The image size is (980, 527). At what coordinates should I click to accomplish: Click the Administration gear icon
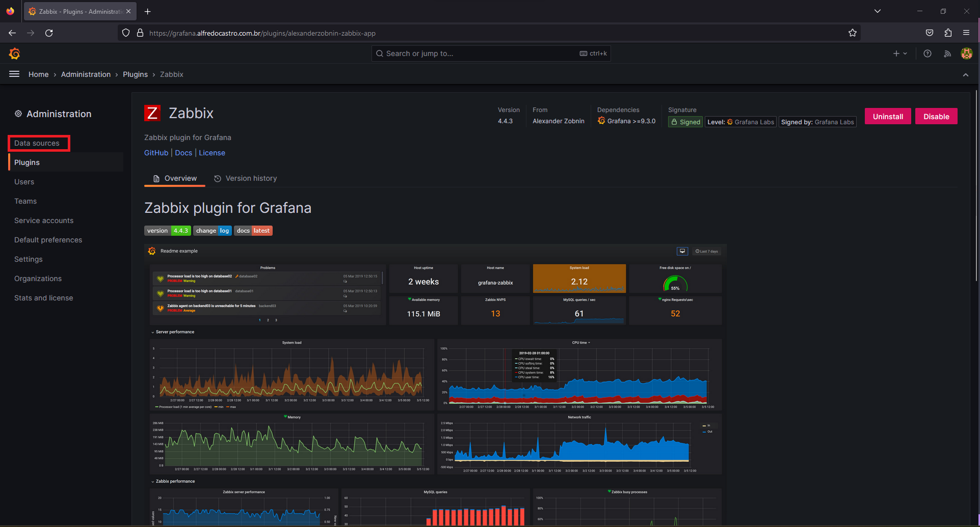18,114
